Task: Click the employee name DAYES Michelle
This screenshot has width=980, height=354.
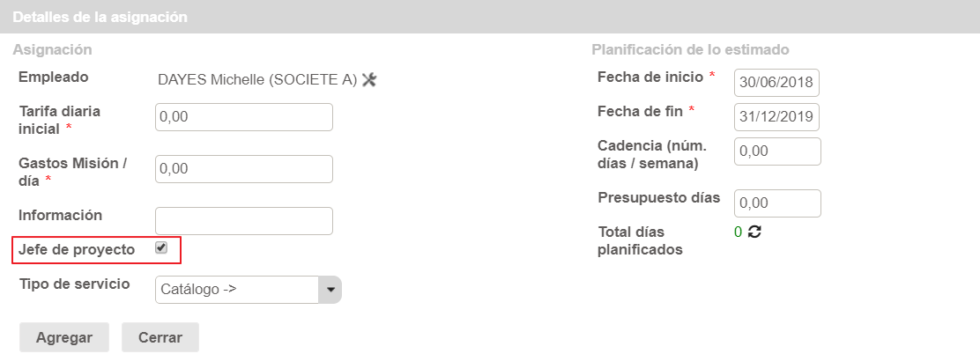Action: pos(256,79)
